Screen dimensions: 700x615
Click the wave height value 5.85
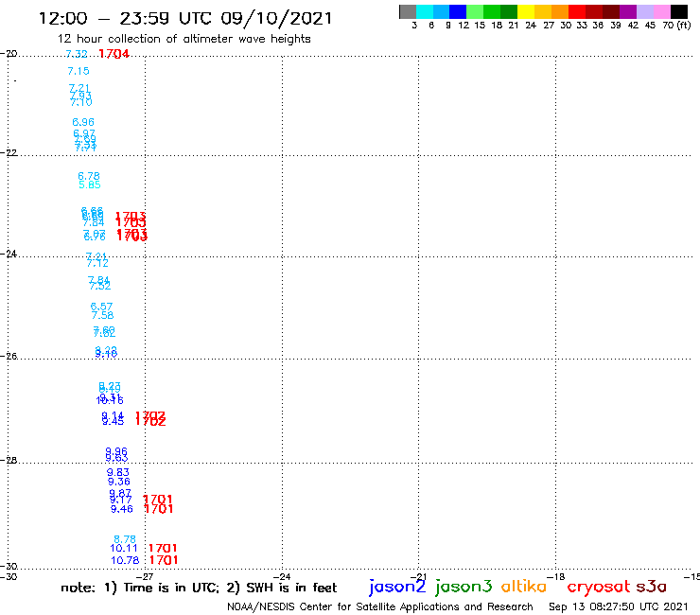point(90,184)
